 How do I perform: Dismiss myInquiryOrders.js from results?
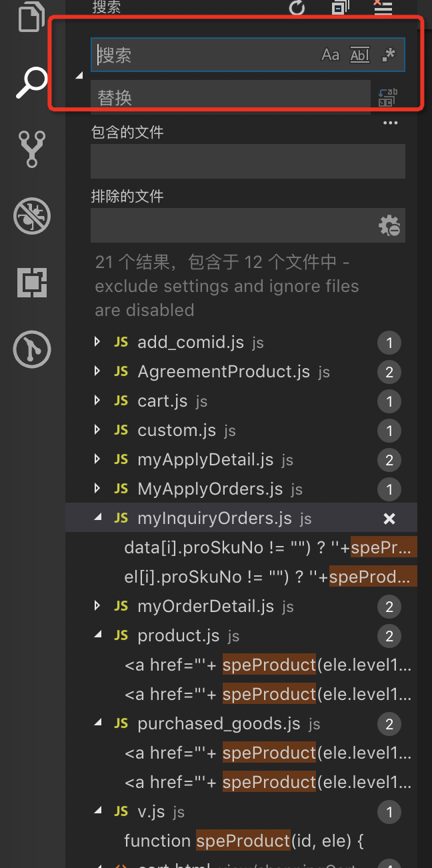(x=389, y=518)
